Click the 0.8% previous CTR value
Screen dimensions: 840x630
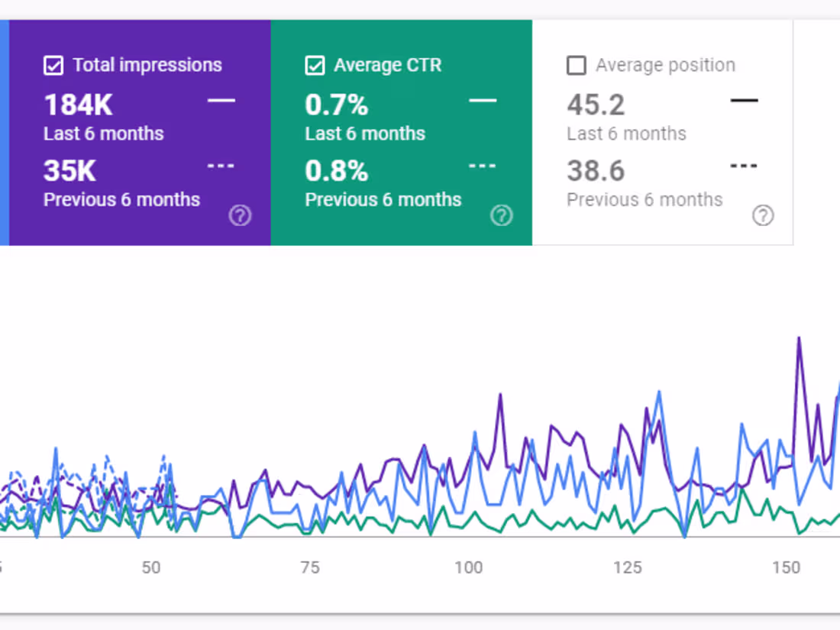(336, 171)
